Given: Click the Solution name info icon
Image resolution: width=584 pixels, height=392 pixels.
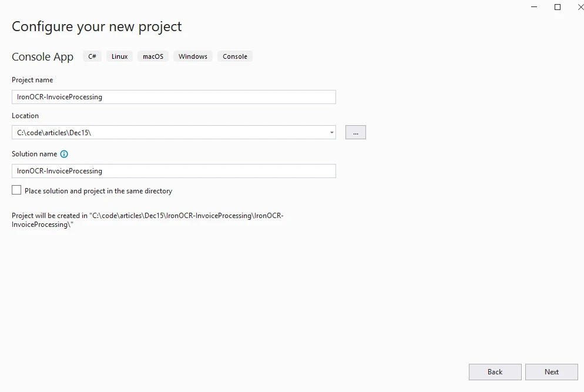Looking at the screenshot, I should pyautogui.click(x=64, y=154).
